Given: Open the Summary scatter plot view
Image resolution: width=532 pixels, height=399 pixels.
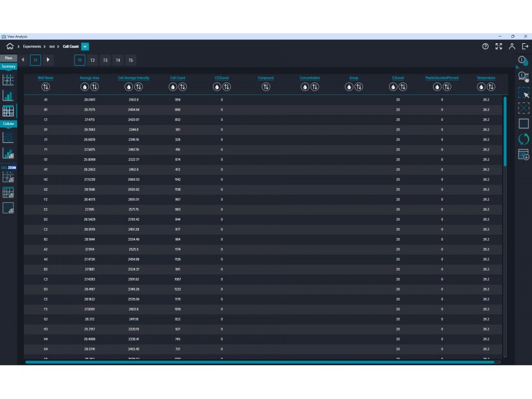Looking at the screenshot, I should pyautogui.click(x=8, y=80).
